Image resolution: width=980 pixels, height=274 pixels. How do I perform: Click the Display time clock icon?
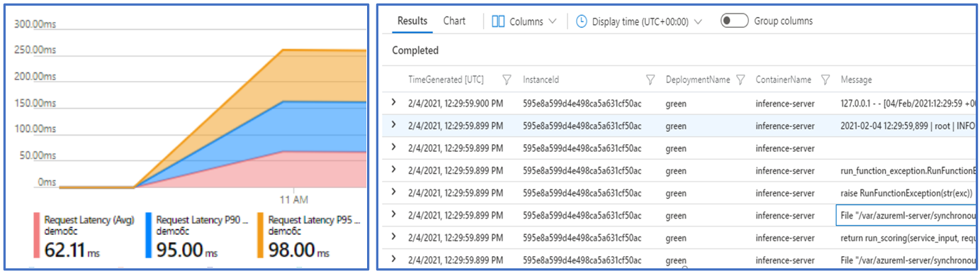click(x=581, y=21)
